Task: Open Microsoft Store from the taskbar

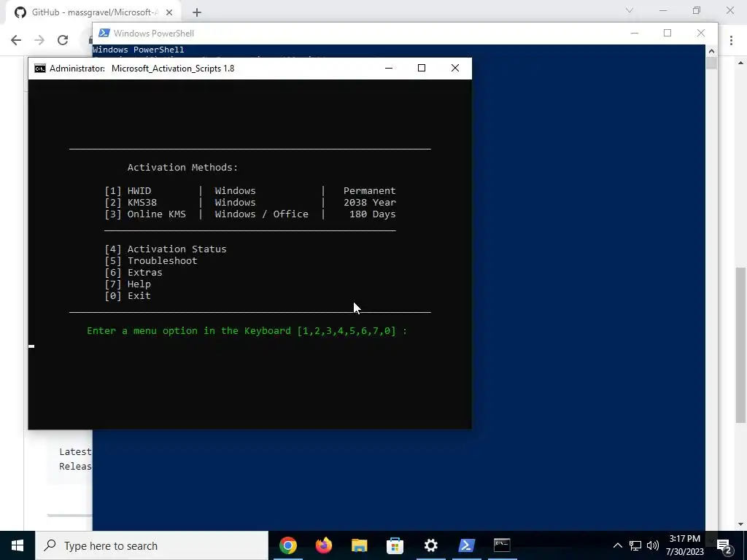Action: click(x=395, y=545)
